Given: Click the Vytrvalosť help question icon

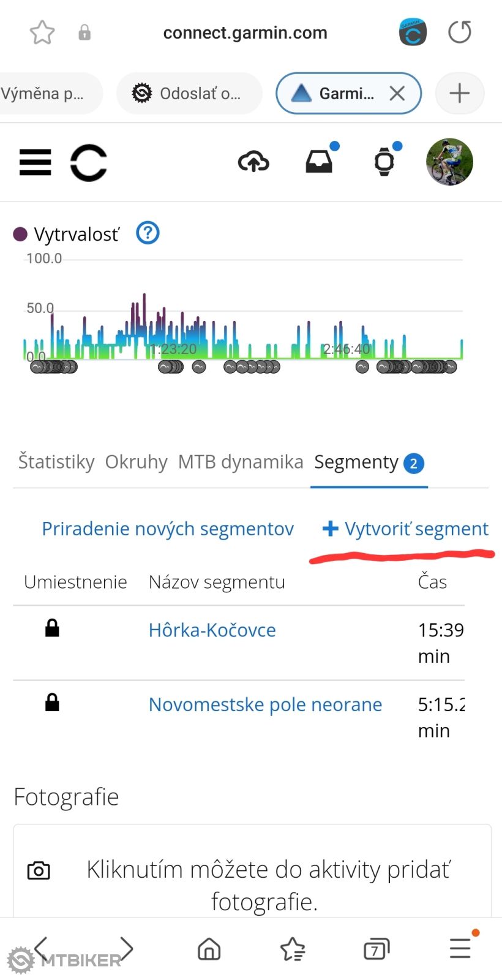Looking at the screenshot, I should 148,233.
